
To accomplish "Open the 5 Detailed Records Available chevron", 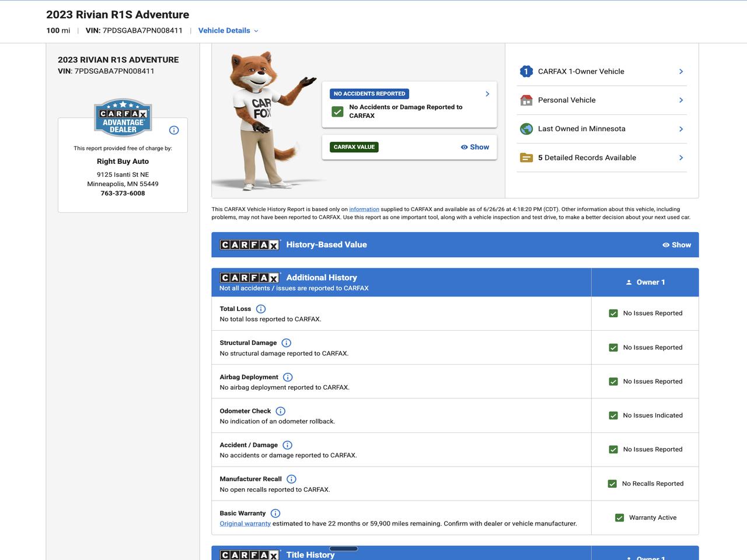I will point(681,157).
